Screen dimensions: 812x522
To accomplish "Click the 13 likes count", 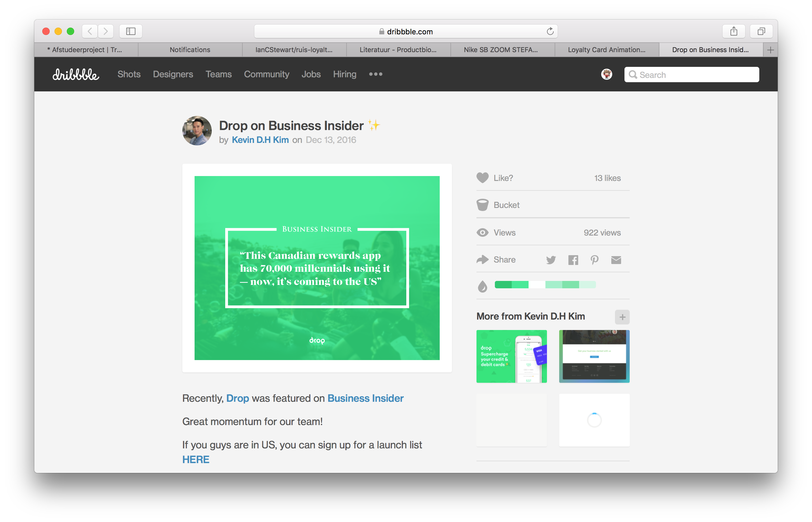I will (x=607, y=178).
